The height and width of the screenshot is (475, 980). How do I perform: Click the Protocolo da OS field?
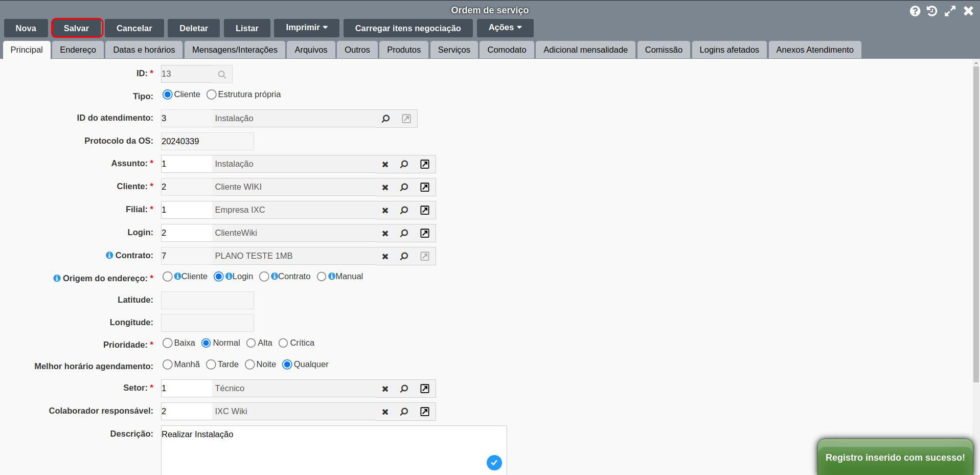click(x=207, y=141)
